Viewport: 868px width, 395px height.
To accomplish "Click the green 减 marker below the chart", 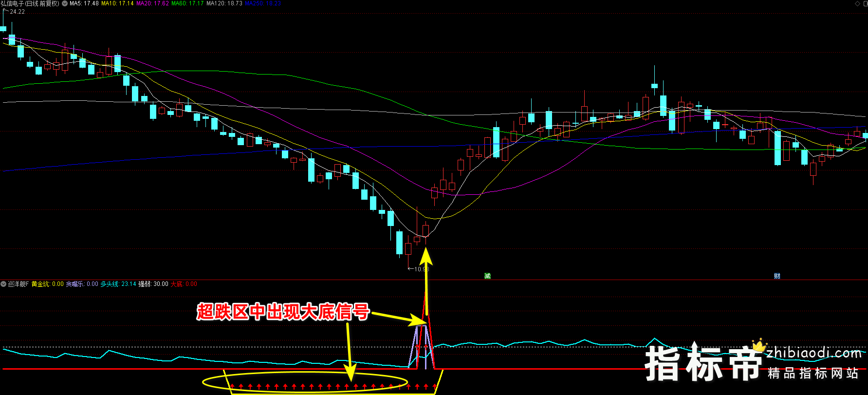I will pos(487,276).
